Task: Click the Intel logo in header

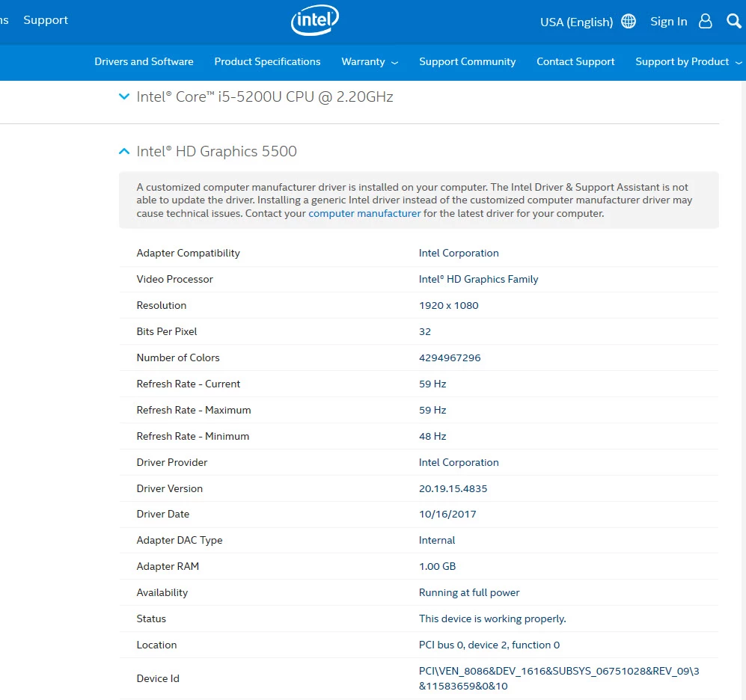Action: pyautogui.click(x=314, y=20)
